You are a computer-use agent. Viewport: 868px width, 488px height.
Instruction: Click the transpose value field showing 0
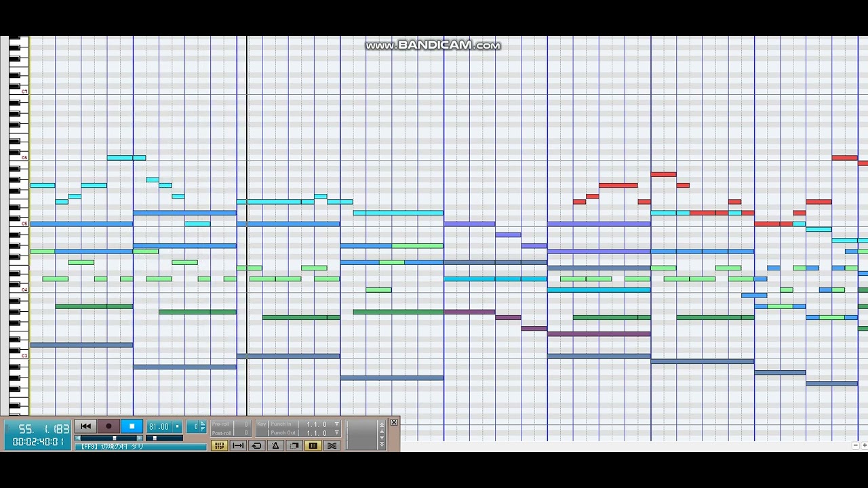[x=193, y=426]
